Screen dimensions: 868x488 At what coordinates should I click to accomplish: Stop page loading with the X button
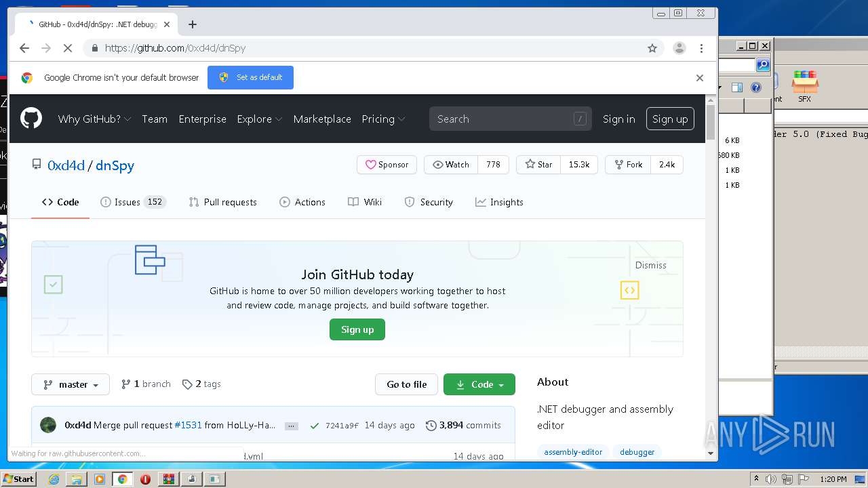click(x=68, y=48)
